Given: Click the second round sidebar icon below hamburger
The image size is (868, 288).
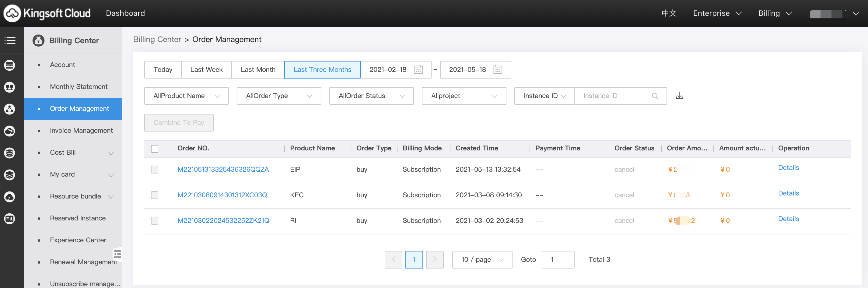Looking at the screenshot, I should pos(9,87).
